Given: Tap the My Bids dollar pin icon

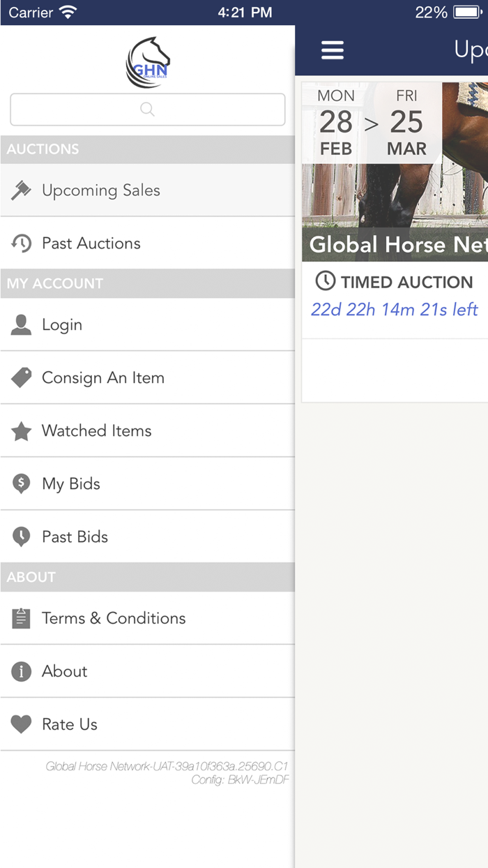Looking at the screenshot, I should tap(21, 483).
